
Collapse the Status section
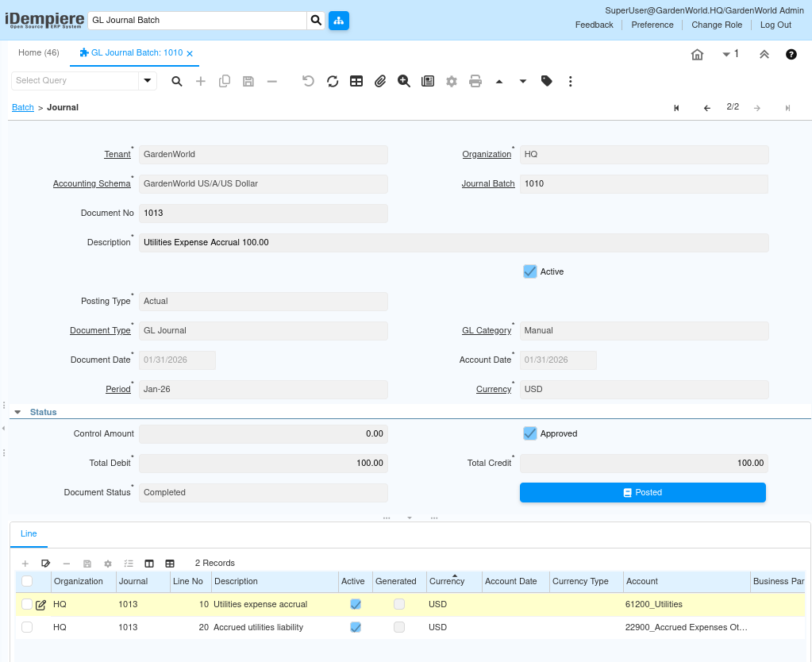click(17, 413)
